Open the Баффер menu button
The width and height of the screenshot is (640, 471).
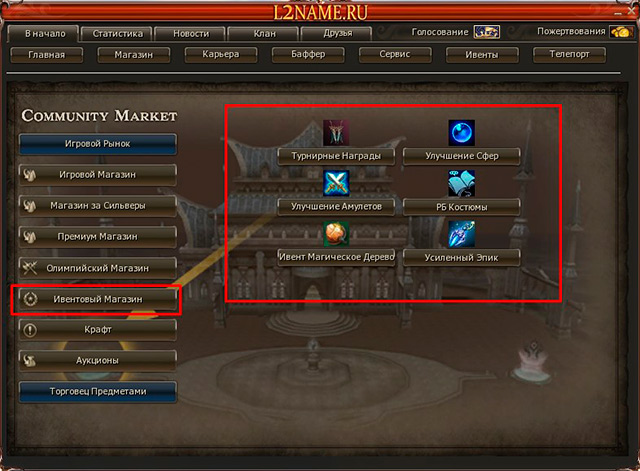pos(308,55)
